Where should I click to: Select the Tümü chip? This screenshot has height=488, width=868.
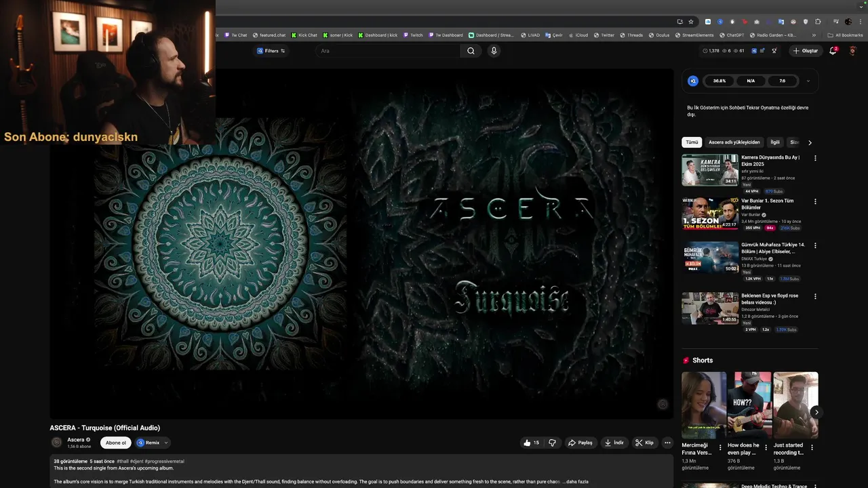click(692, 142)
